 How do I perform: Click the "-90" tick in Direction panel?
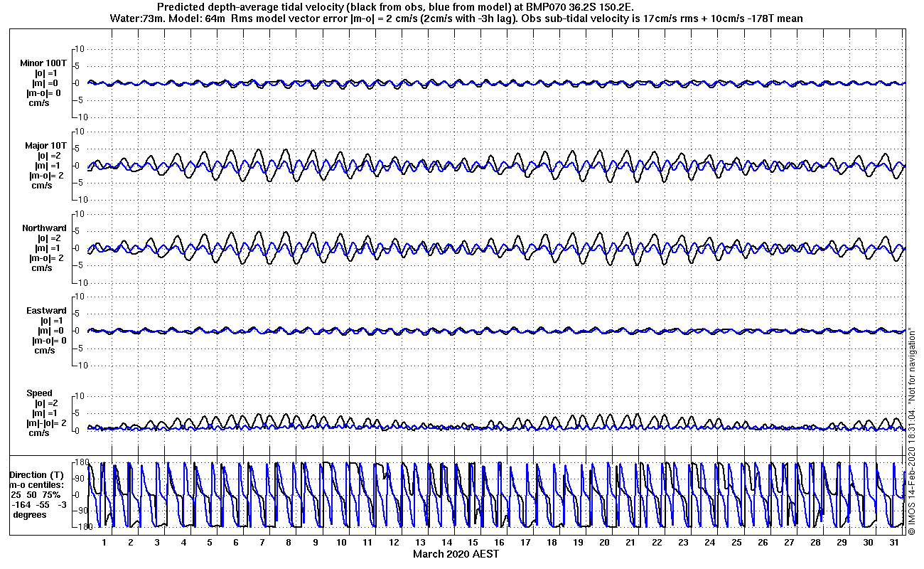click(79, 511)
